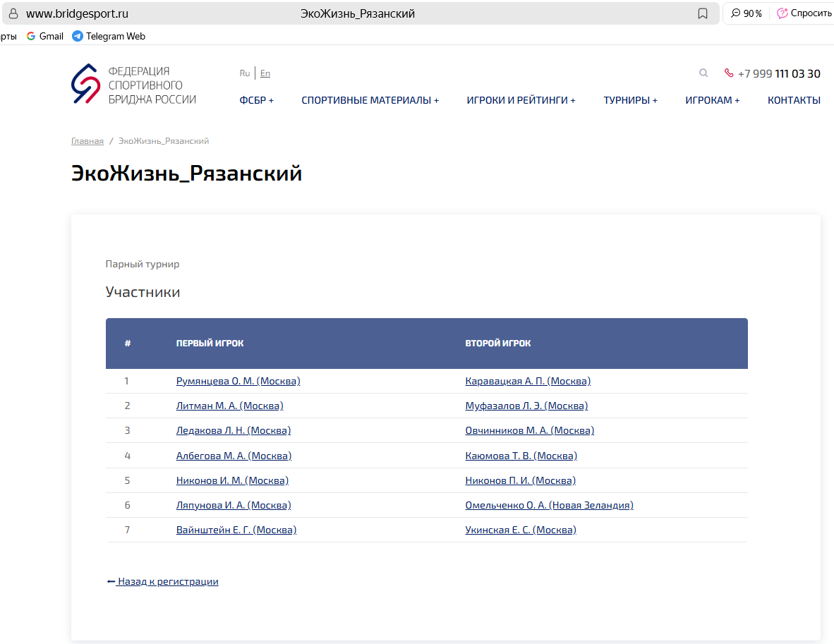Viewport: 834px width, 644px height.
Task: Click the lock icon in the address bar
Action: coord(13,14)
